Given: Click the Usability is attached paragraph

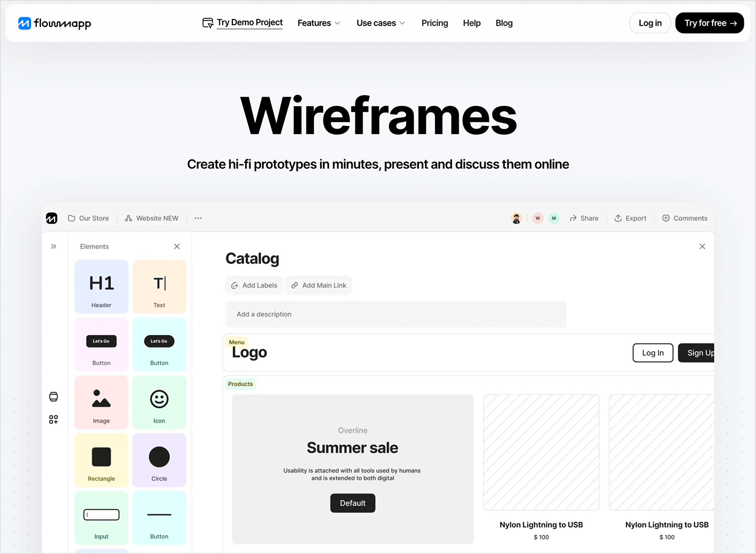Looking at the screenshot, I should (x=352, y=474).
